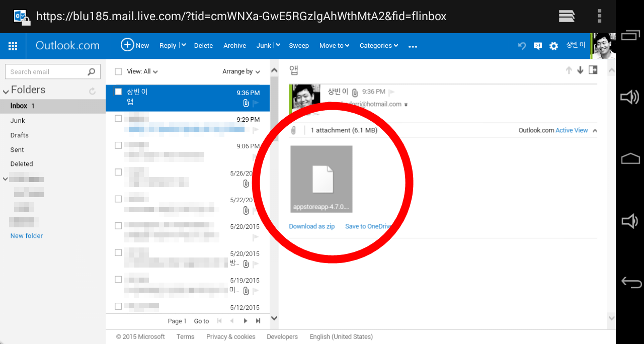Archive the selected email
This screenshot has width=644, height=344.
tap(235, 45)
